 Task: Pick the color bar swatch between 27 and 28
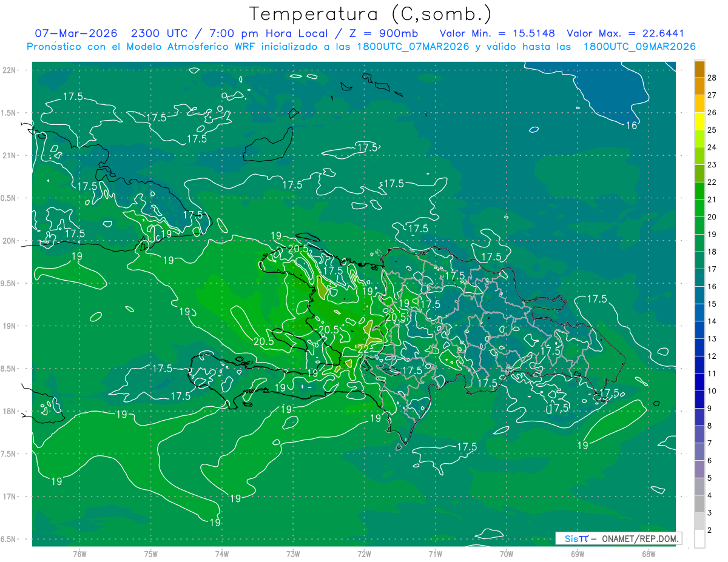pyautogui.click(x=699, y=87)
